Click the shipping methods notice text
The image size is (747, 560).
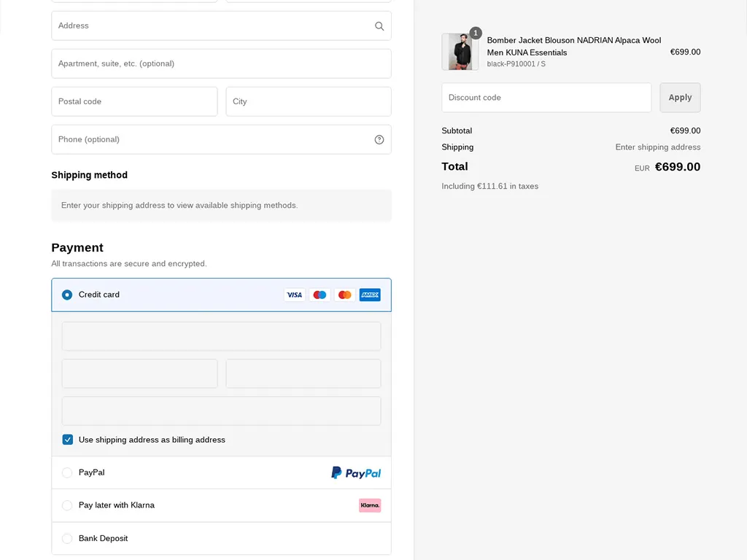tap(179, 205)
